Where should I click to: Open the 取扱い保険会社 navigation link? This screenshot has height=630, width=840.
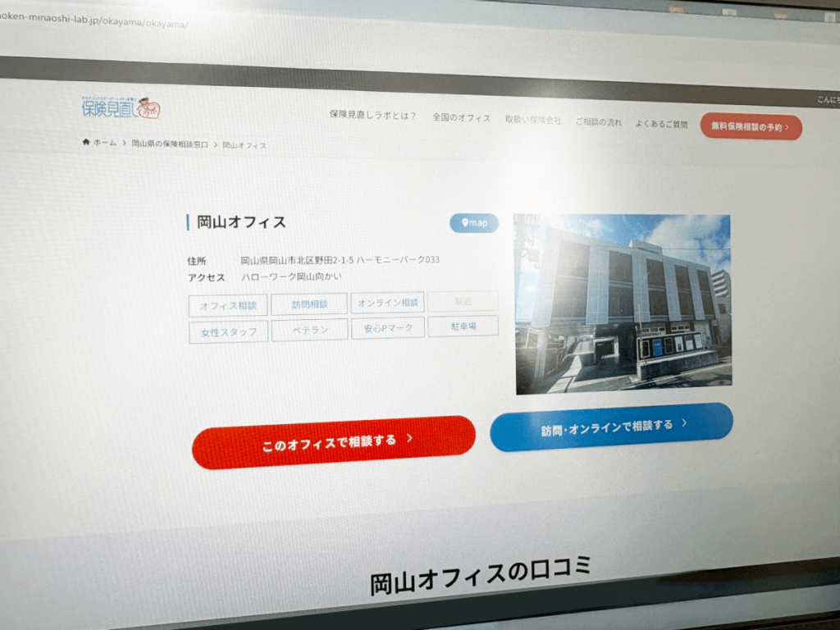pos(533,120)
